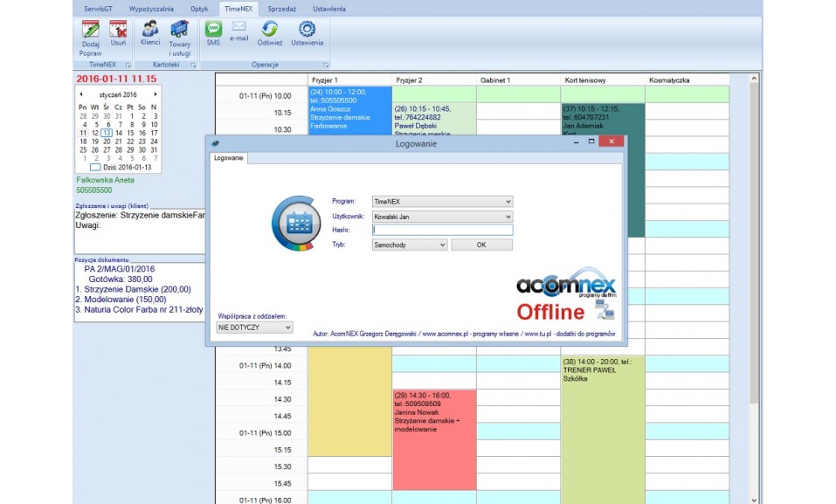Open the Współpraca z oddziałem dropdown
Image resolution: width=836 pixels, height=504 pixels.
coord(288,328)
